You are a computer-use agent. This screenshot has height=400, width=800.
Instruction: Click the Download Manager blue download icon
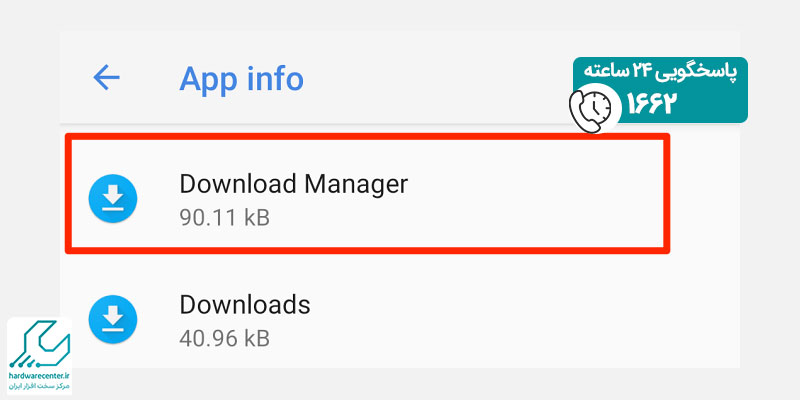[x=113, y=198]
